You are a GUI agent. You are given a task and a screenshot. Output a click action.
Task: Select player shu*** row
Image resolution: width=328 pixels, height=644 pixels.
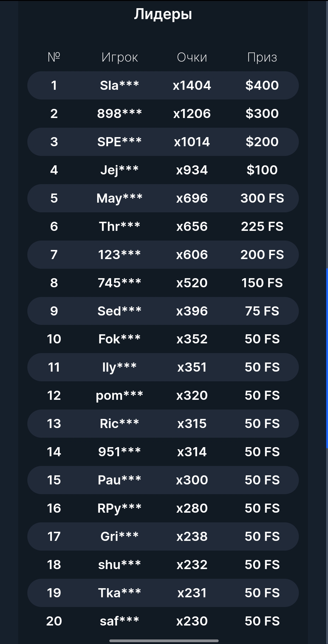click(x=119, y=565)
